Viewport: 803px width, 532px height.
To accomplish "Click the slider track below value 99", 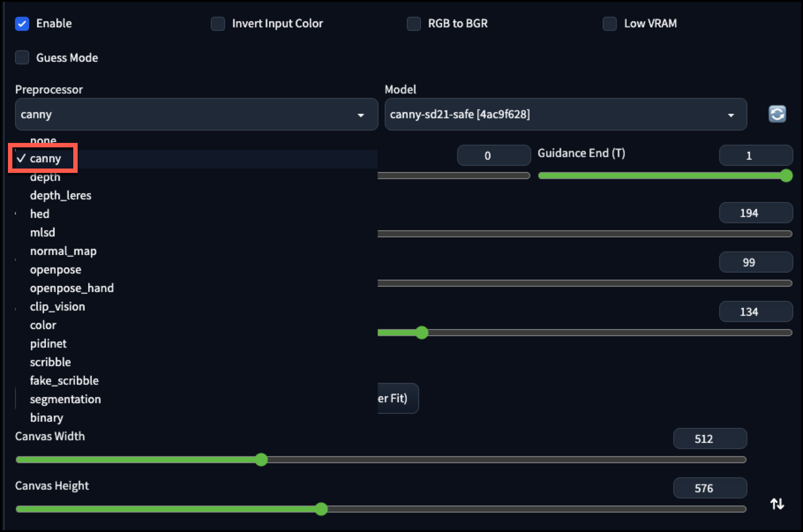I will coord(585,283).
